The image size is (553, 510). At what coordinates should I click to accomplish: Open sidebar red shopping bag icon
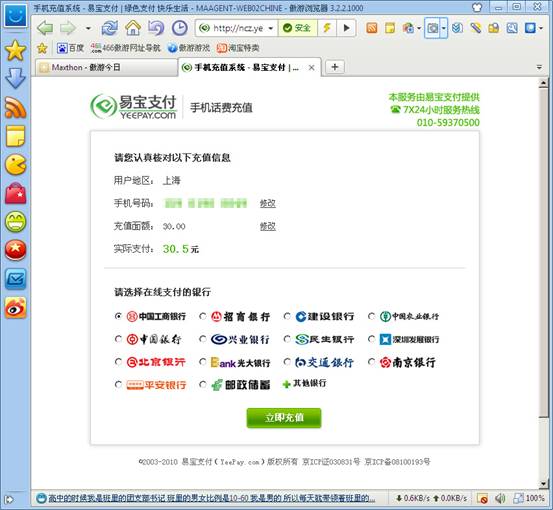[15, 193]
